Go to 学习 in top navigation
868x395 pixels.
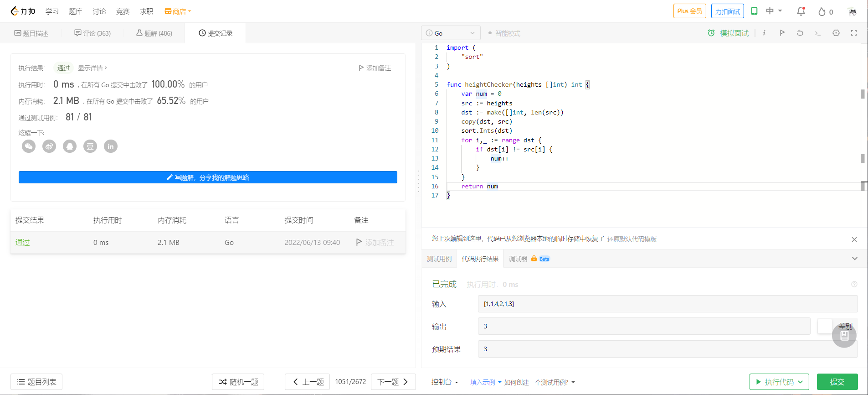52,11
